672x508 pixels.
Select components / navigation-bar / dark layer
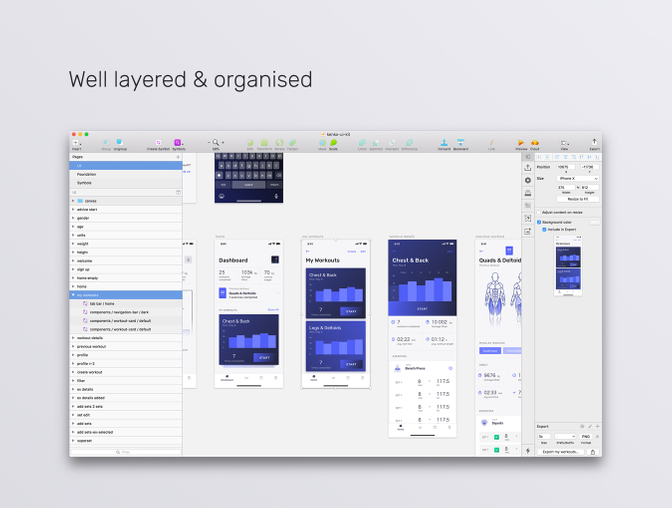point(126,312)
